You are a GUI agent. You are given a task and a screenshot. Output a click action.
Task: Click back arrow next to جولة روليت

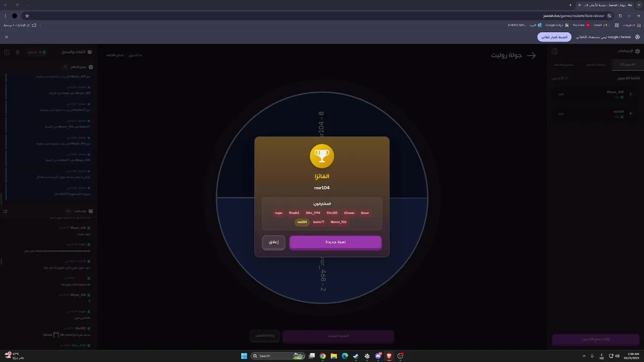(x=531, y=55)
